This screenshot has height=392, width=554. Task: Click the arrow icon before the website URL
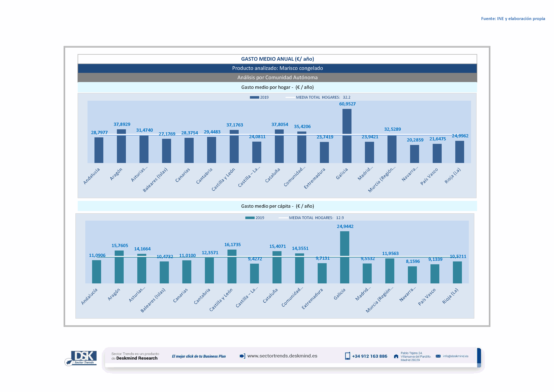point(242,356)
